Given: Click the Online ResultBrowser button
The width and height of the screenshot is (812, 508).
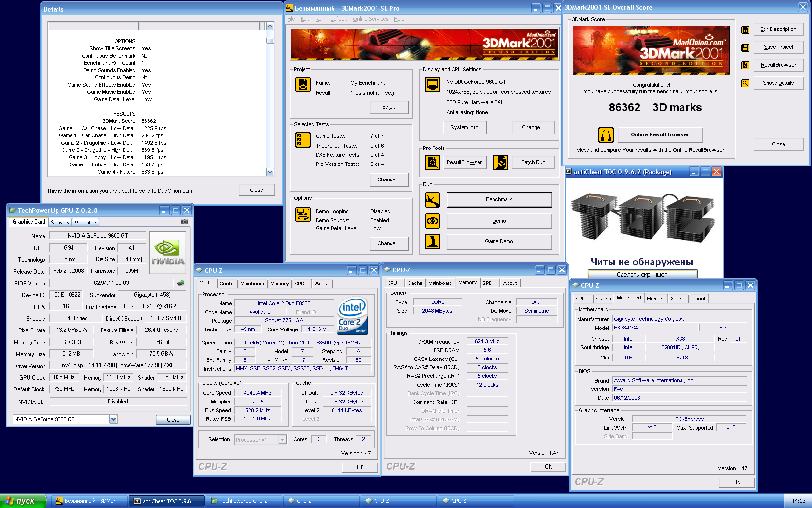Looking at the screenshot, I should click(660, 135).
